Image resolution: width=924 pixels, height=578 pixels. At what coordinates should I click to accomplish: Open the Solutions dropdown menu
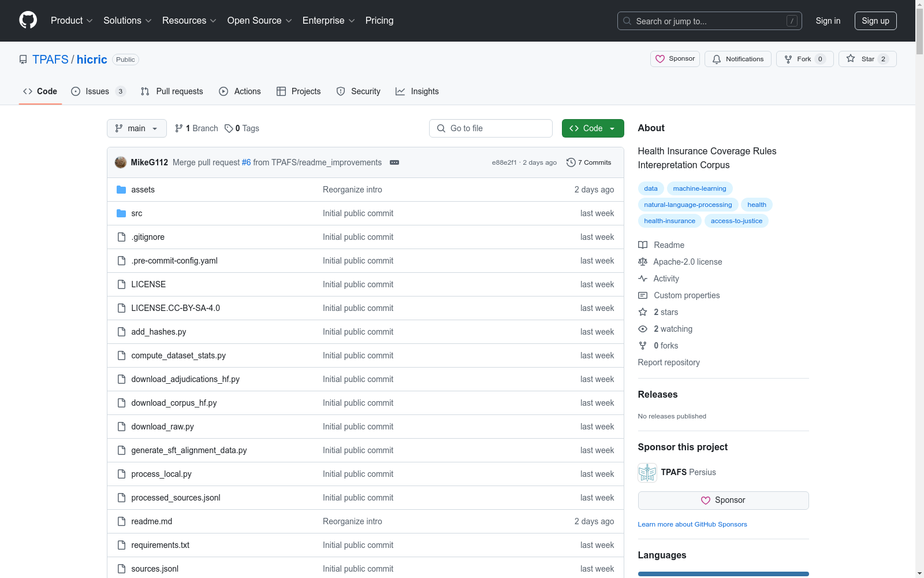tap(128, 21)
